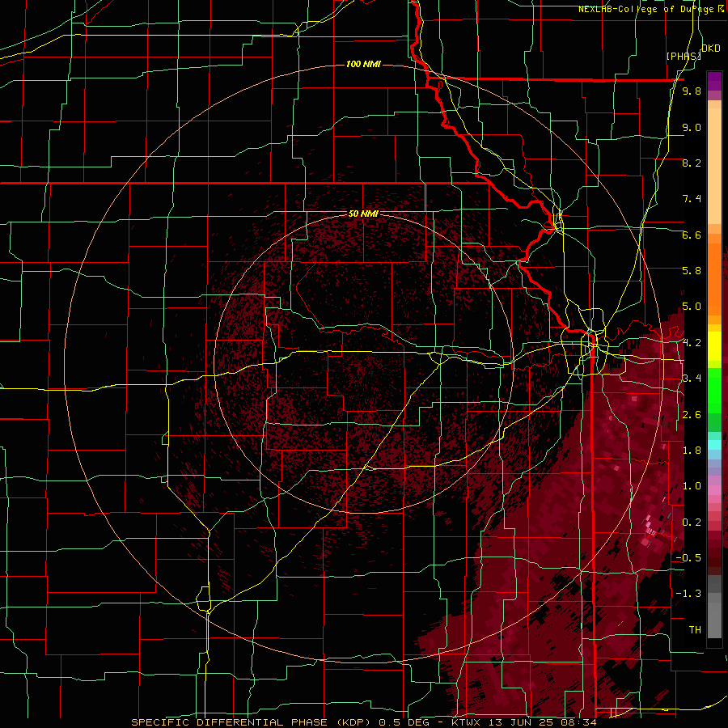Click the Specific Differential Phase caption text
Image resolution: width=728 pixels, height=728 pixels.
click(x=363, y=722)
